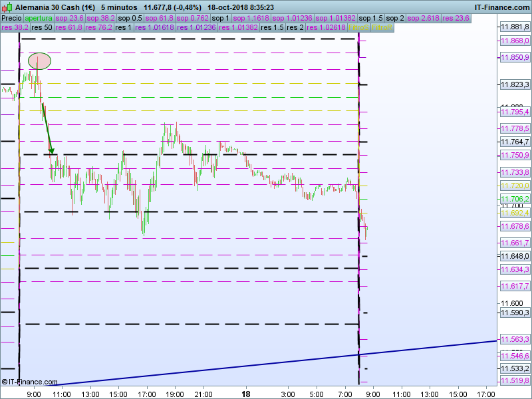Open the IT-Finance.com link at top right
The height and width of the screenshot is (399, 532).
click(x=501, y=7)
